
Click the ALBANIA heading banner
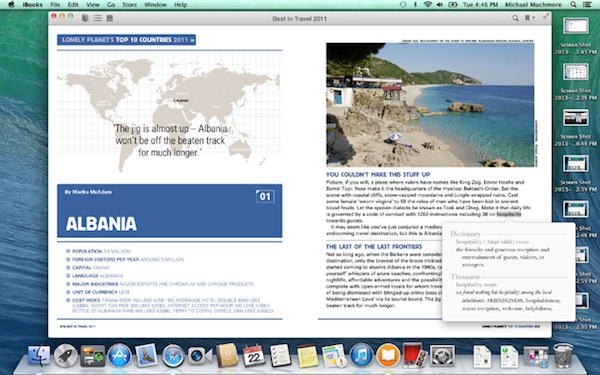(170, 211)
